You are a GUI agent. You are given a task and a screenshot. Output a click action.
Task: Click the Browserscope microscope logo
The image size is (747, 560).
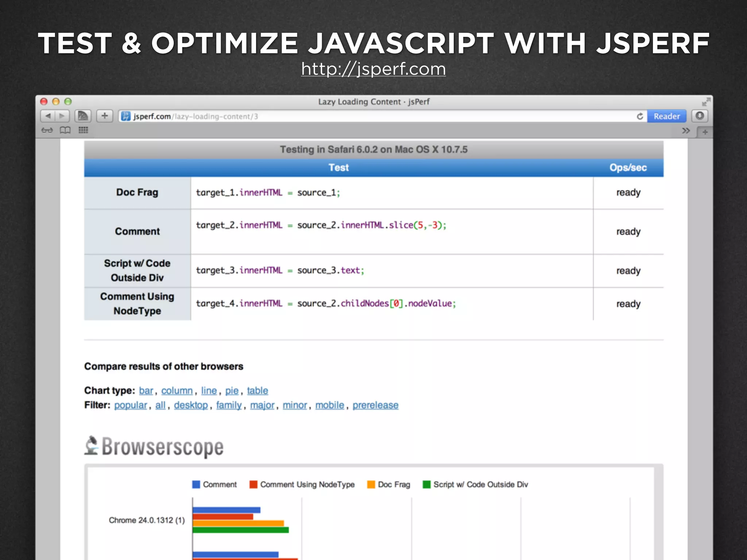point(92,446)
